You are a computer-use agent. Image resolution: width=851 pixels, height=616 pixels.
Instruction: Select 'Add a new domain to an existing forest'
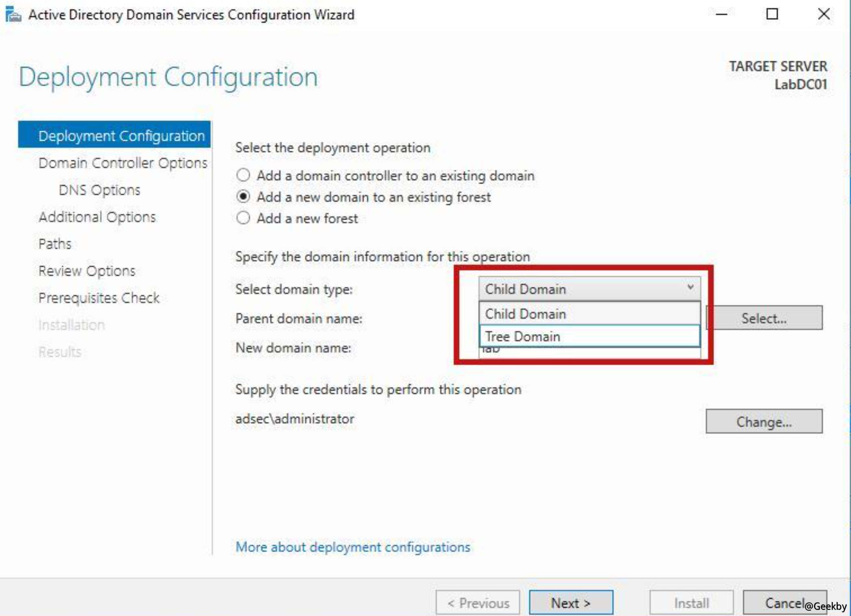(x=243, y=197)
